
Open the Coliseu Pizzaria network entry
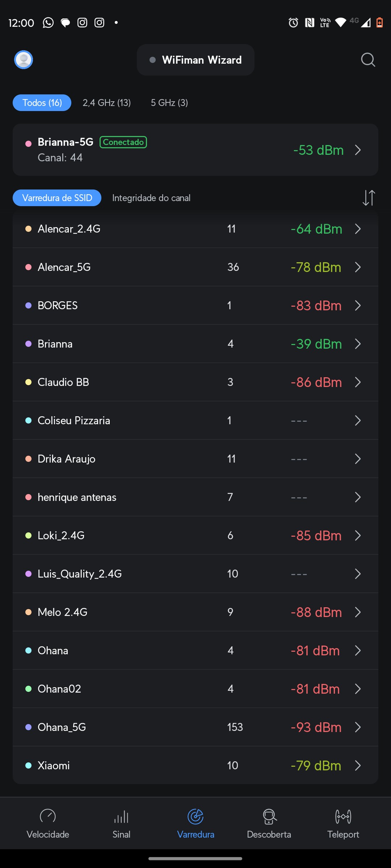pos(74,421)
